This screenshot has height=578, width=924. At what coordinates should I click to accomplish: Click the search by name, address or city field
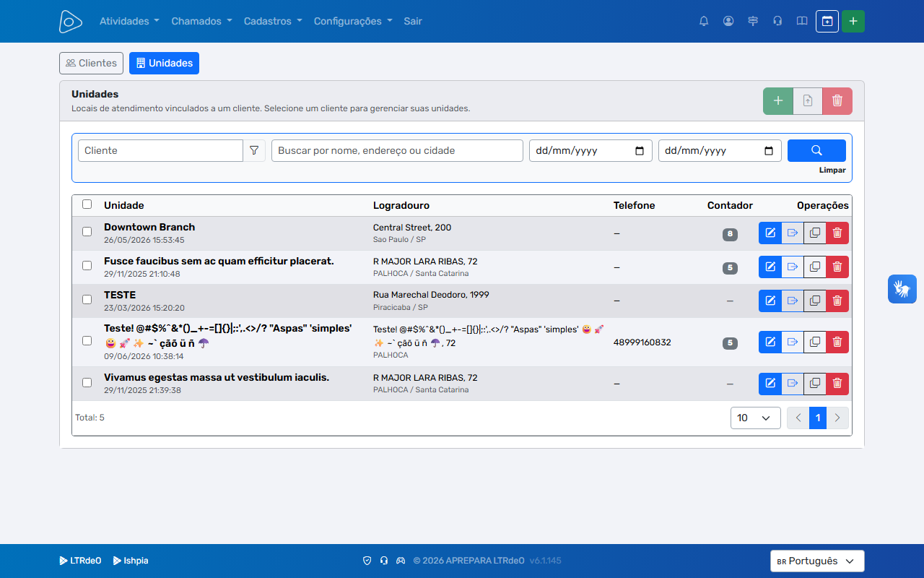click(397, 150)
